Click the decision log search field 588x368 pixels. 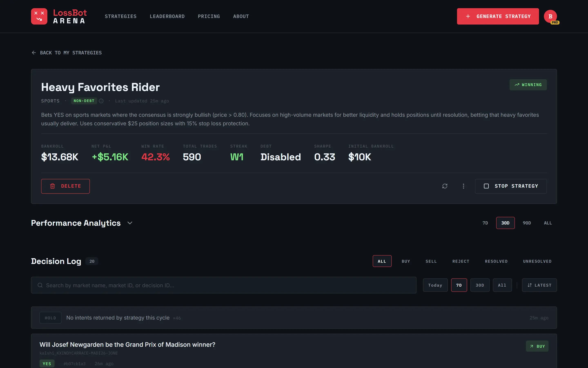pyautogui.click(x=224, y=285)
